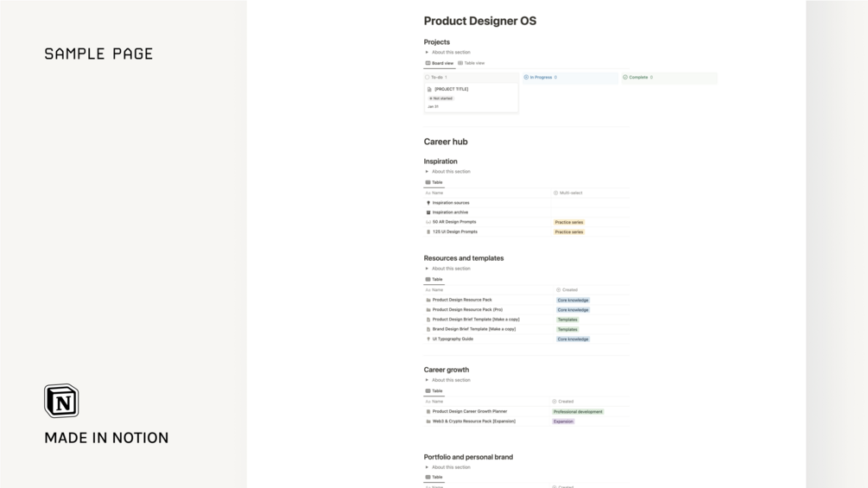
Task: Expand About this section under Career growth
Action: tap(427, 380)
